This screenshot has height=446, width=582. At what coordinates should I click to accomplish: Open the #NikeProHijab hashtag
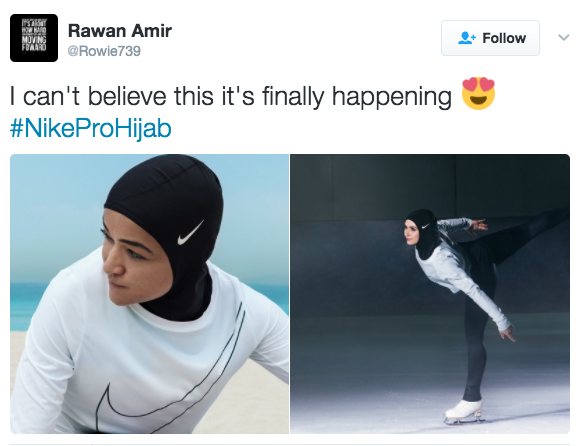[91, 128]
